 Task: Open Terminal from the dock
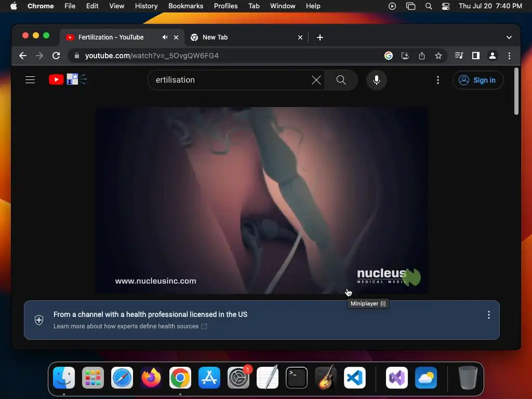coord(297,378)
